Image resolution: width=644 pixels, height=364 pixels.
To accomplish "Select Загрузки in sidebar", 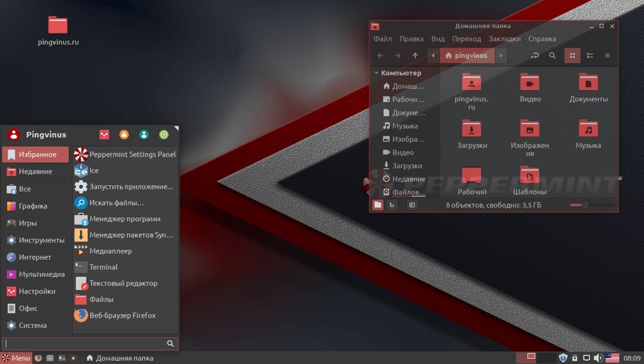I will [x=404, y=166].
